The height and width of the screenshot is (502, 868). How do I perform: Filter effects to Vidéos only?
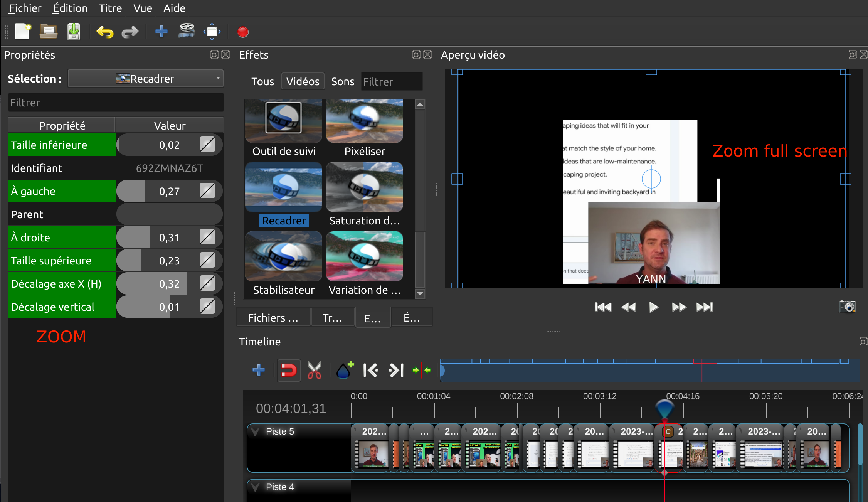coord(303,81)
